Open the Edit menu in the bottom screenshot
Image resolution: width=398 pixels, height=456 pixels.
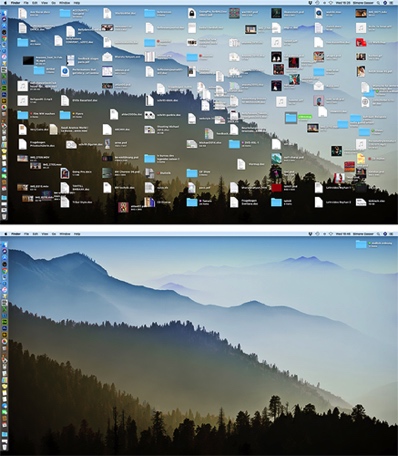[x=35, y=234]
